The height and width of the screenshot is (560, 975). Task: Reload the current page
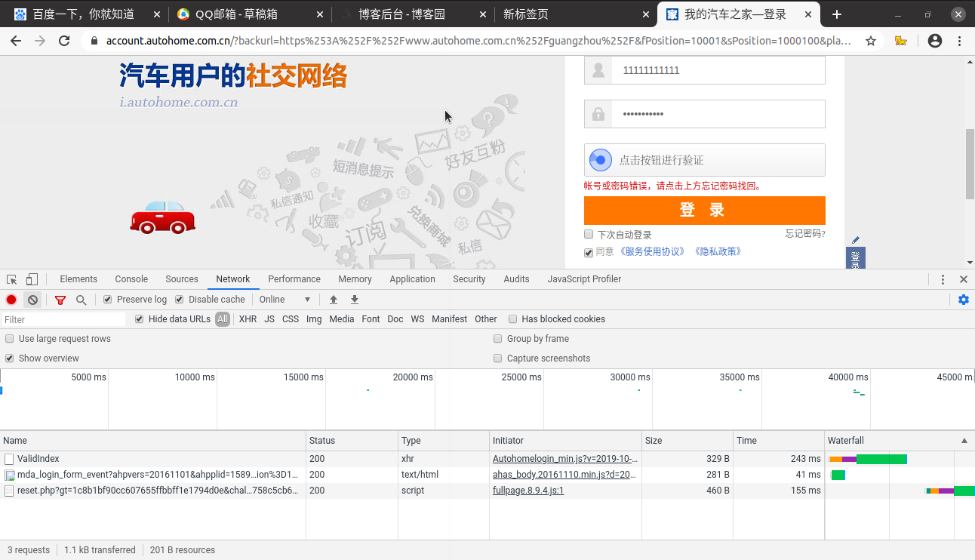pyautogui.click(x=64, y=42)
